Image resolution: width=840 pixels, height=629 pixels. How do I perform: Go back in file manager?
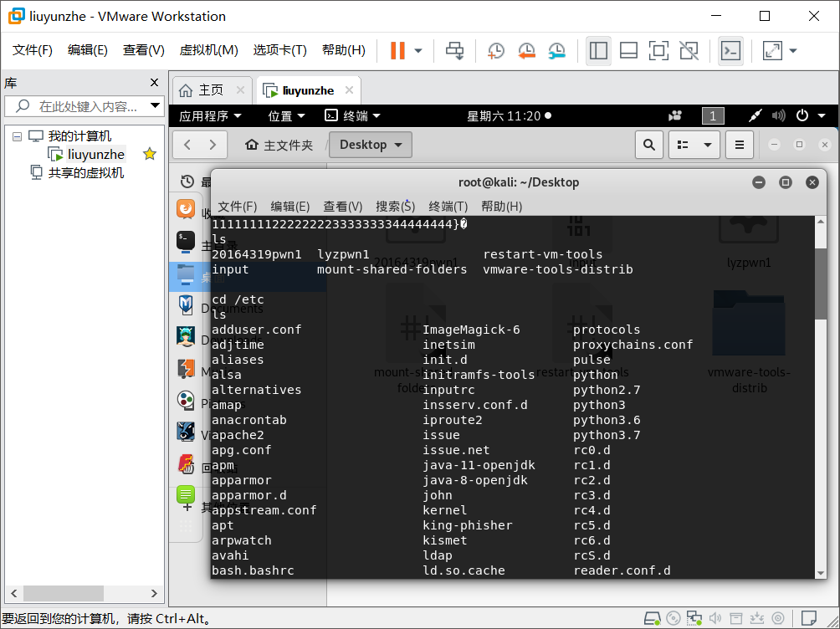coord(187,145)
